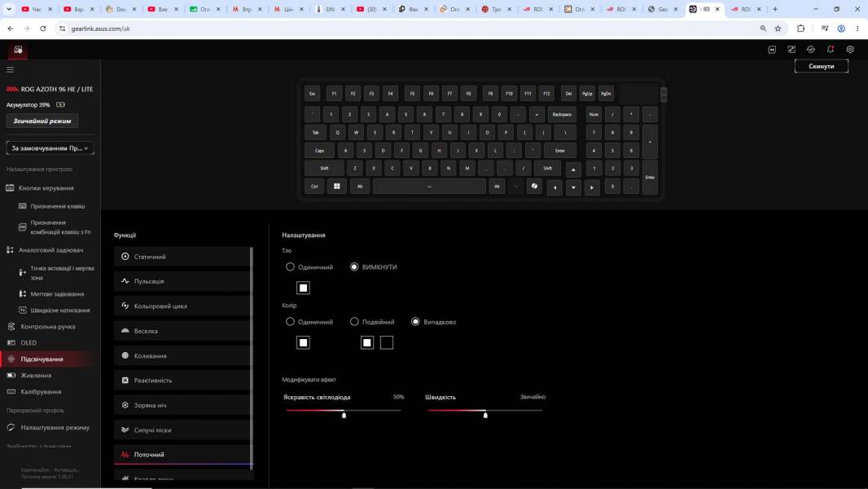Select the ВИМКНУТИ background radio option
Image resolution: width=868 pixels, height=489 pixels.
coord(374,267)
